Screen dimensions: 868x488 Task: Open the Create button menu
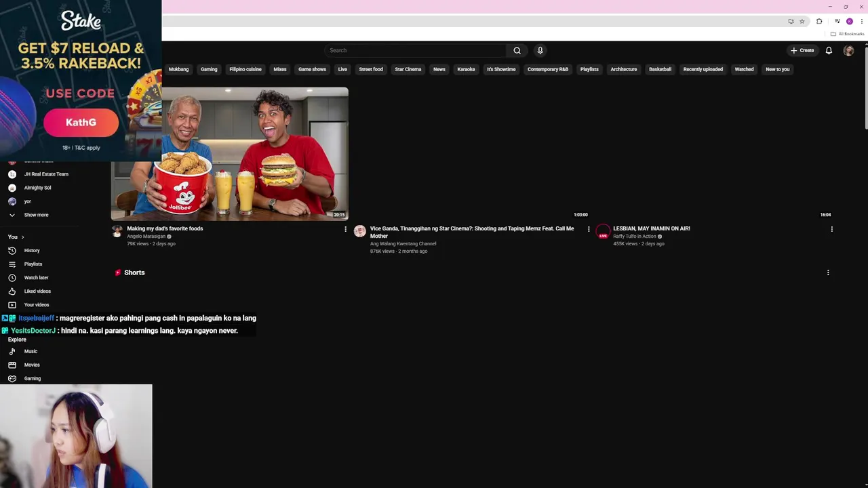click(x=802, y=50)
